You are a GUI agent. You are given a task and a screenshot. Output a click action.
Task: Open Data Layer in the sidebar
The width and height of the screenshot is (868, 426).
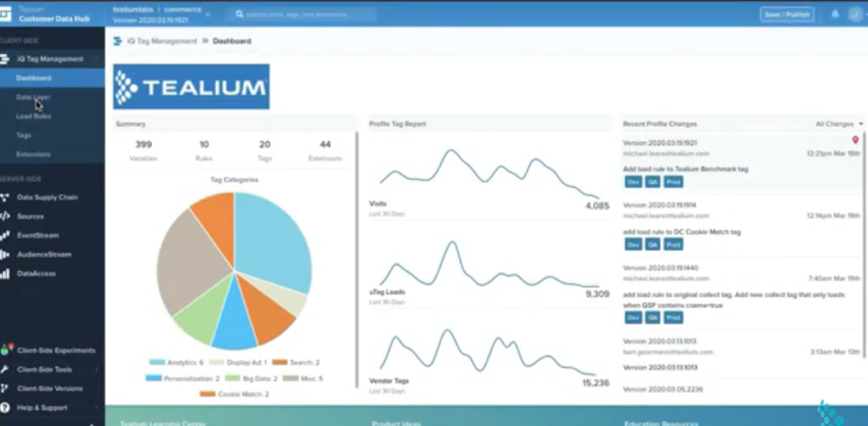pyautogui.click(x=33, y=97)
